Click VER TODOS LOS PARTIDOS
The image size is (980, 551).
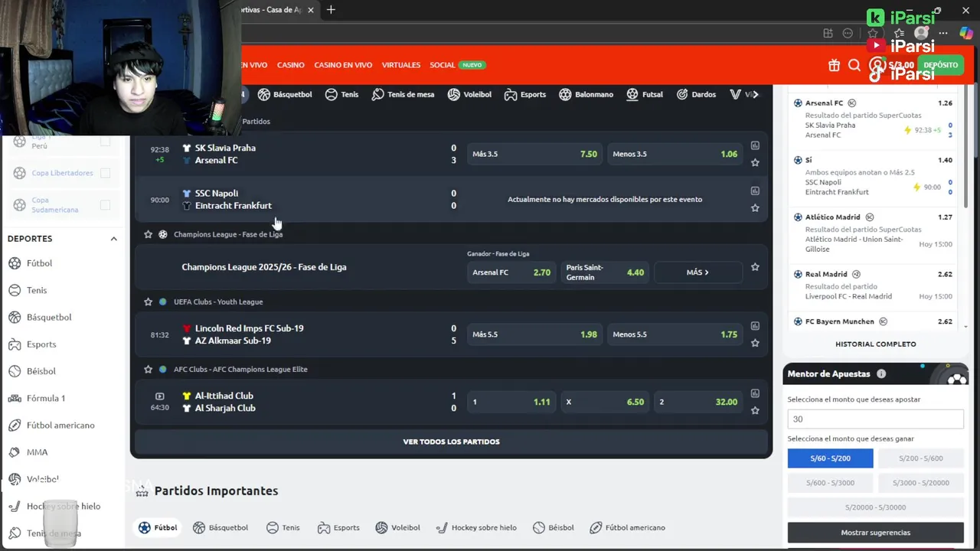click(451, 442)
